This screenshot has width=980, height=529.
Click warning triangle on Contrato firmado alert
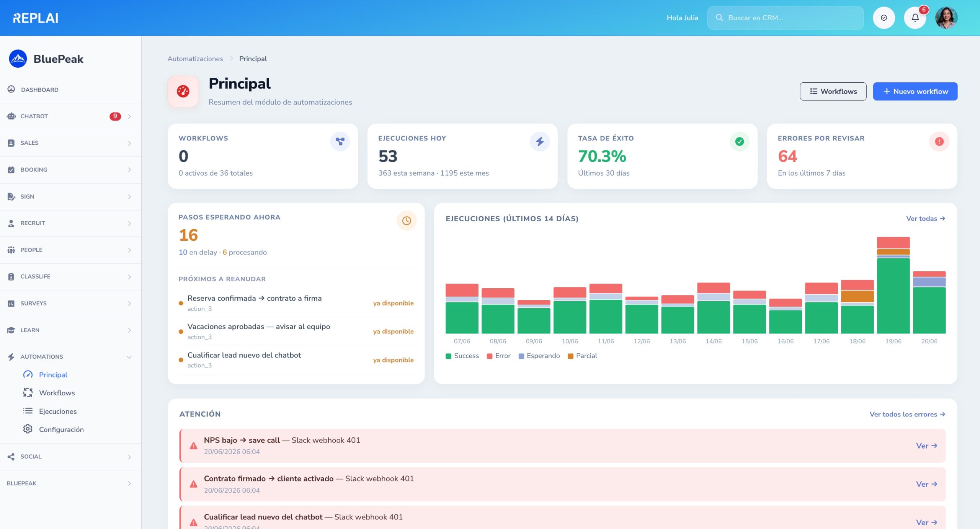coord(194,484)
